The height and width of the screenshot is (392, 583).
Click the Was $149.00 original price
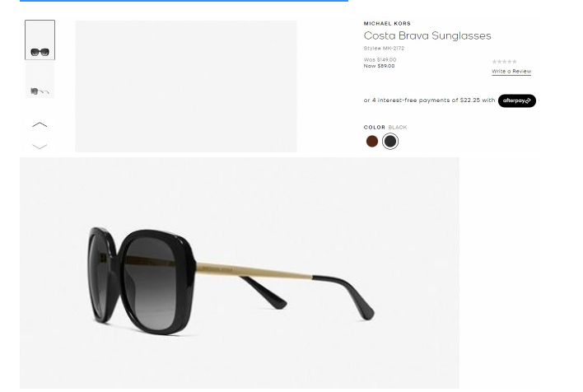click(x=380, y=59)
